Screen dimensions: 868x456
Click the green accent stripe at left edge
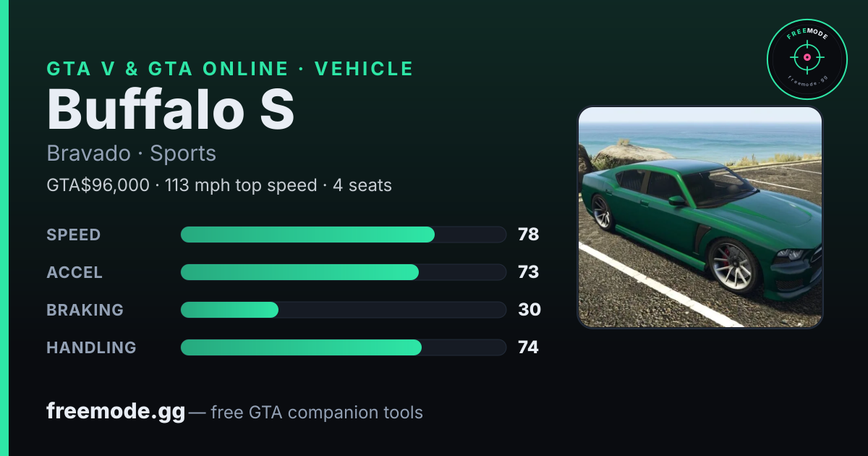pos(4,228)
